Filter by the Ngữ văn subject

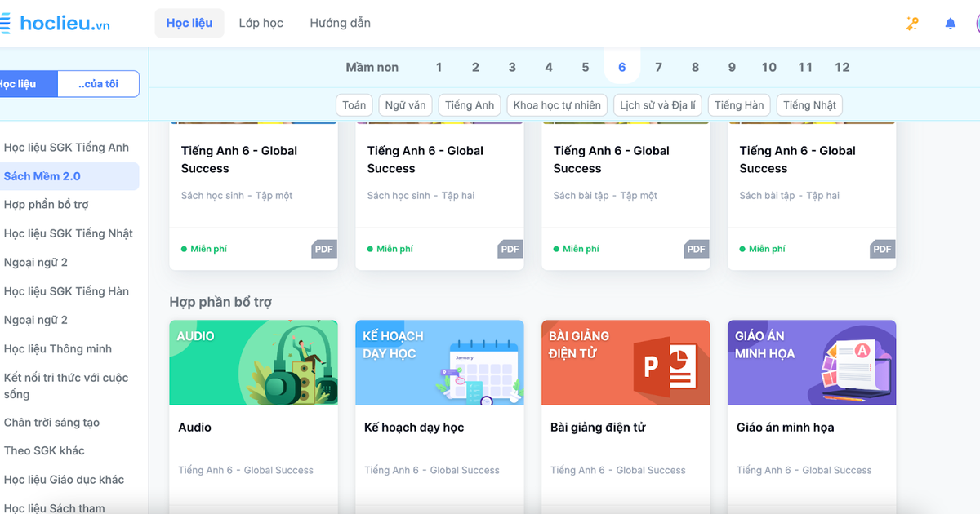pos(406,105)
